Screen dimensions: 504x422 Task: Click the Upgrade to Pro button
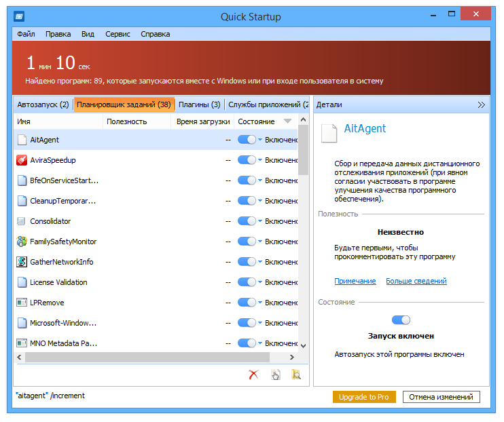(x=364, y=397)
